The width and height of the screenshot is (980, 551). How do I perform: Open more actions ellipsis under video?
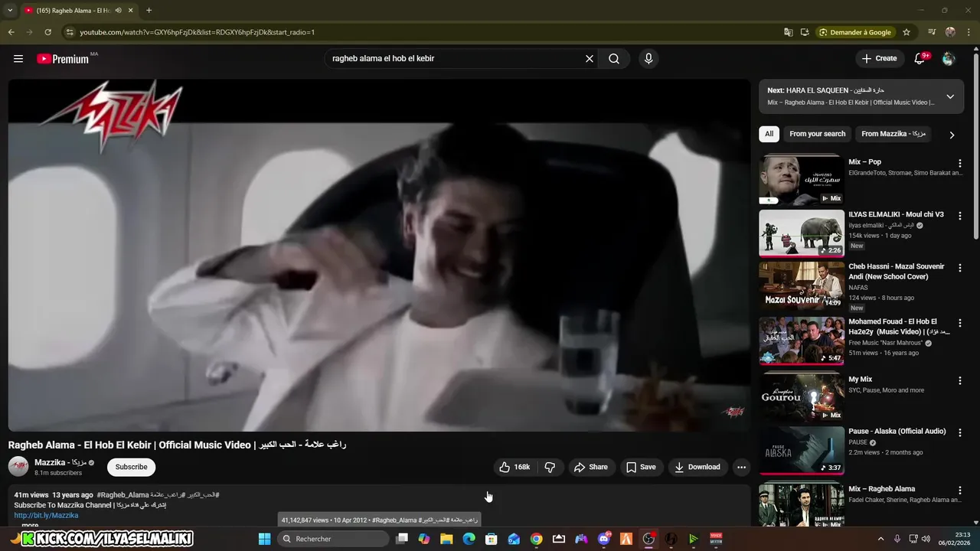(x=741, y=467)
